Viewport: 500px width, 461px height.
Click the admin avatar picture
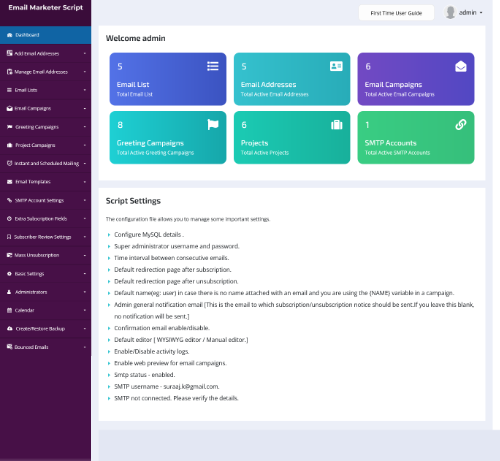[x=450, y=13]
